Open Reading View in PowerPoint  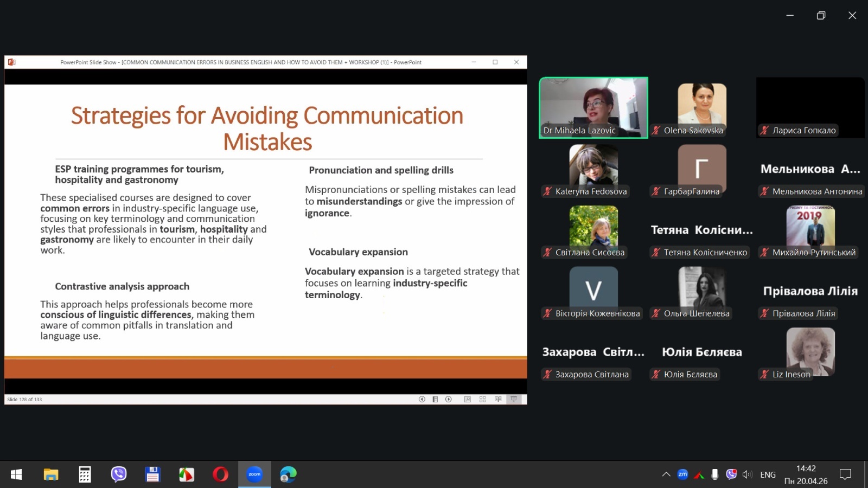(498, 399)
